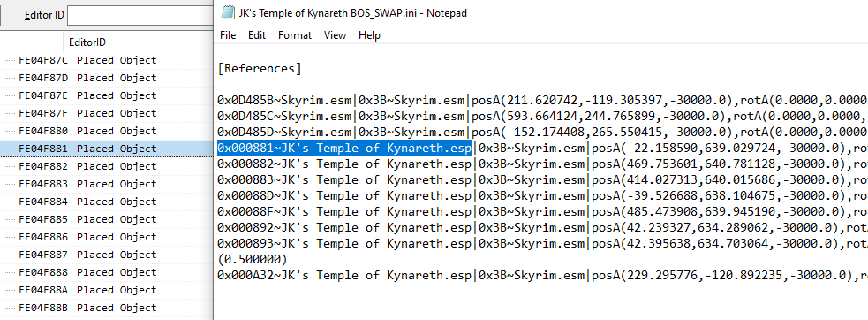
Task: Open the Edit menu
Action: 257,35
